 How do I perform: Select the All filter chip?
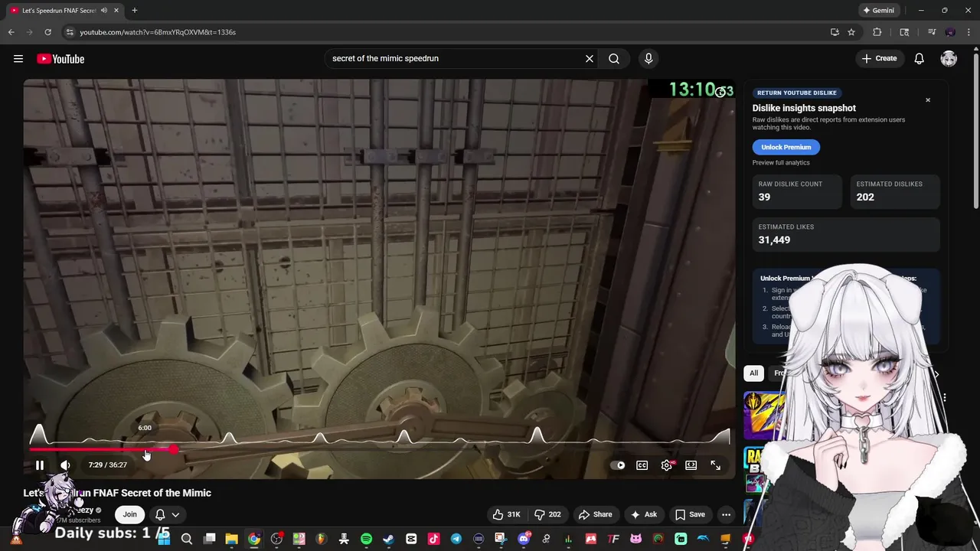tap(754, 373)
